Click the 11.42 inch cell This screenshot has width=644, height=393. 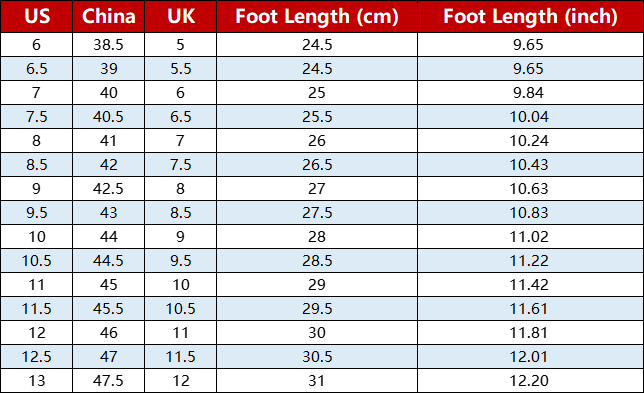click(530, 285)
